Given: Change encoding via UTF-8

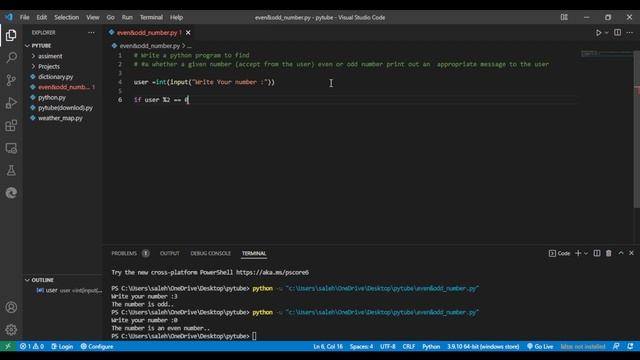Looking at the screenshot, I should coord(388,347).
